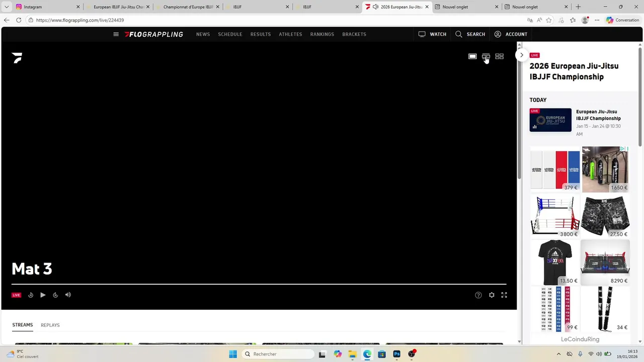This screenshot has height=362, width=644.
Task: Click the European Jiu-Jitsu IBJJF Championship title link
Action: point(598,115)
